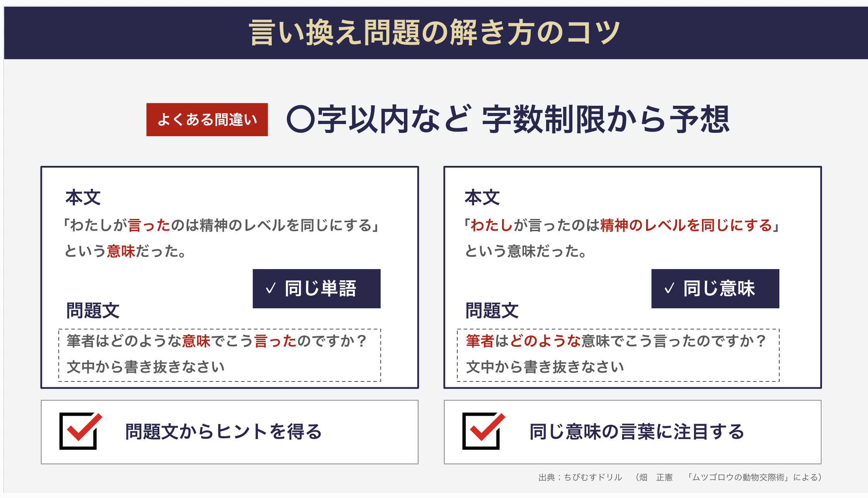
Task: Click the right 本文 heading
Action: coord(482,198)
